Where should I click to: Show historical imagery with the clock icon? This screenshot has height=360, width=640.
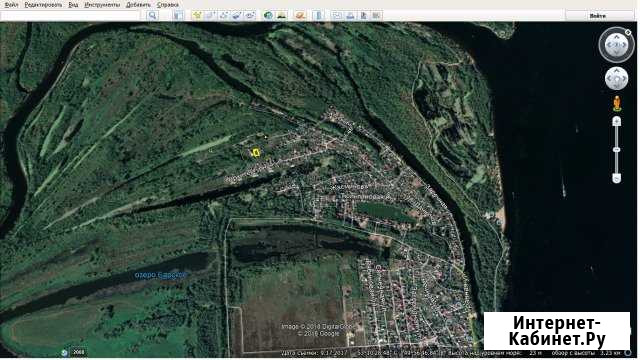pos(268,16)
